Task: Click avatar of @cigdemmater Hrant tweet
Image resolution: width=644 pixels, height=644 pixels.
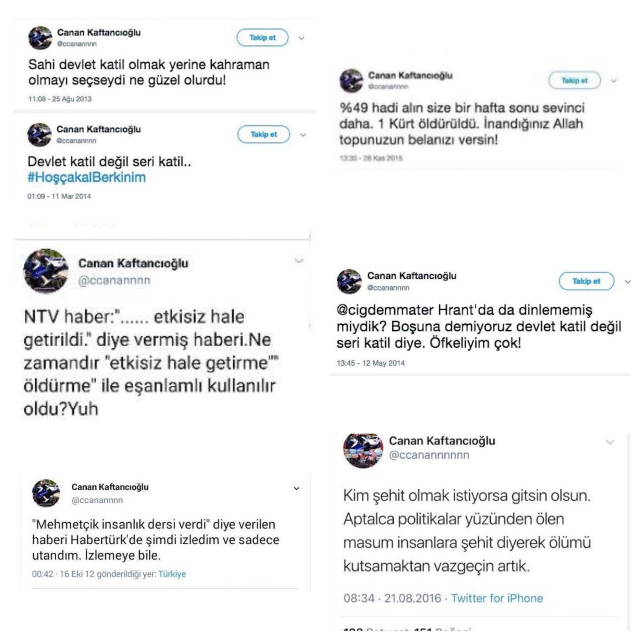Action: tap(349, 282)
